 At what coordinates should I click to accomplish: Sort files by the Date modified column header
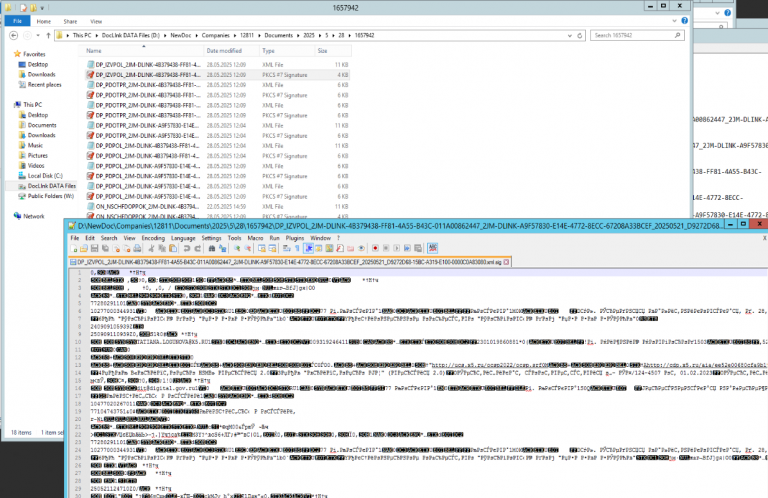[x=231, y=51]
